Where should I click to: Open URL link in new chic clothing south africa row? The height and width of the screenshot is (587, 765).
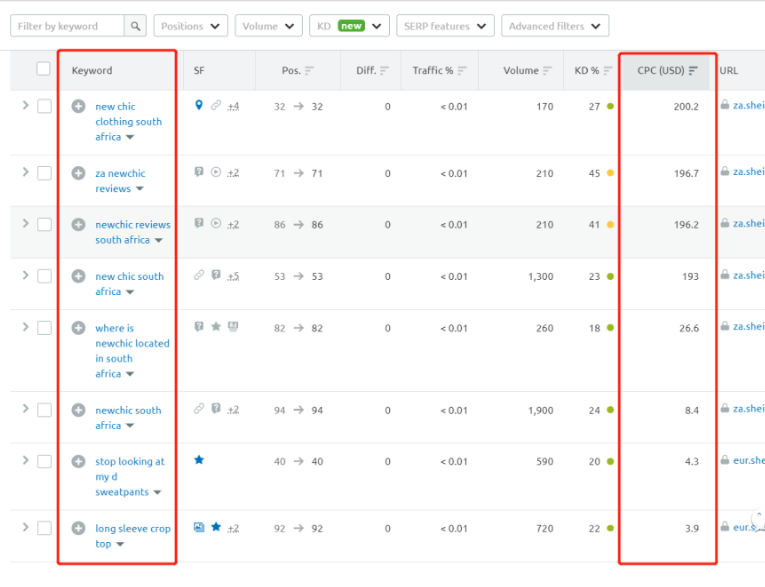[748, 105]
